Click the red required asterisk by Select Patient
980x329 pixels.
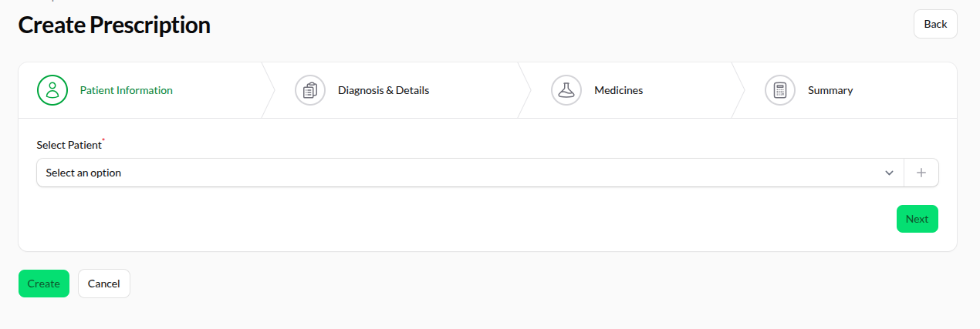pyautogui.click(x=103, y=141)
